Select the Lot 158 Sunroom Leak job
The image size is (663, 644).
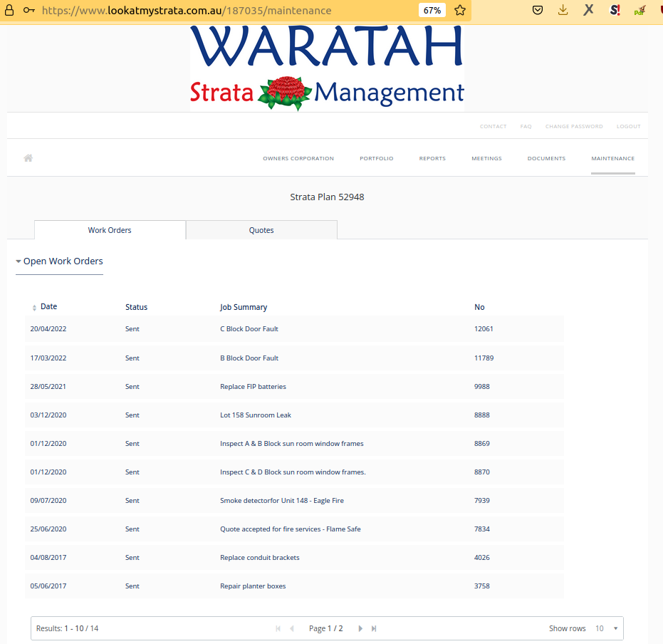(x=256, y=415)
